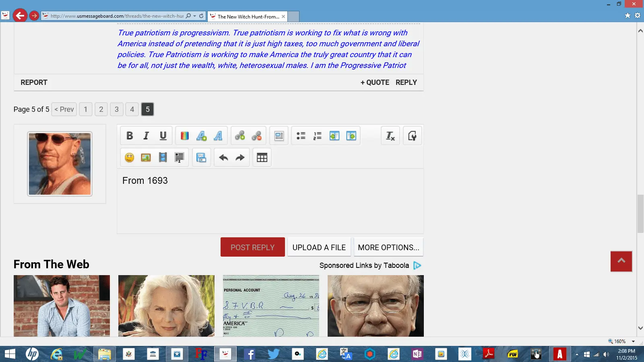The image size is (644, 362).
Task: Toggle bold formatting in the editor
Action: 130,136
